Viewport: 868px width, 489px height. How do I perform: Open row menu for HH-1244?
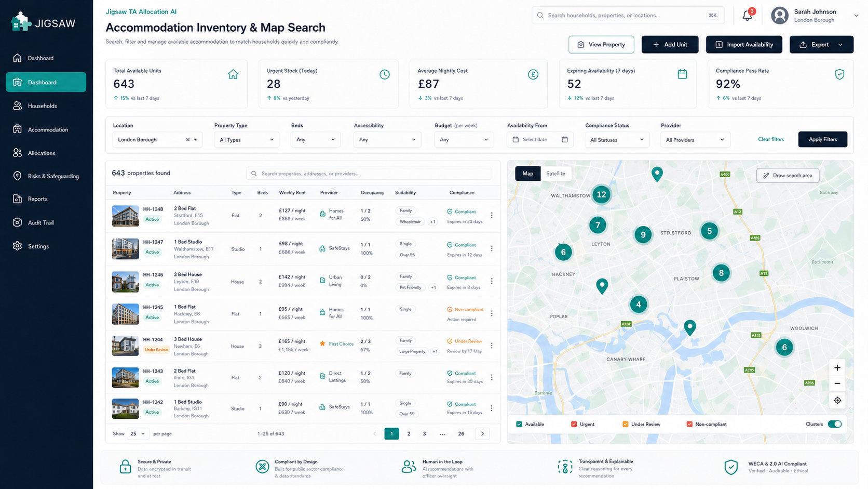492,346
